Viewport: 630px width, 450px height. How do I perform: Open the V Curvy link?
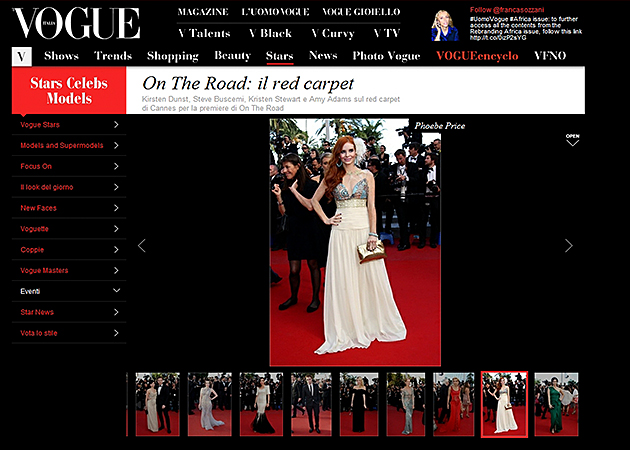coord(328,33)
